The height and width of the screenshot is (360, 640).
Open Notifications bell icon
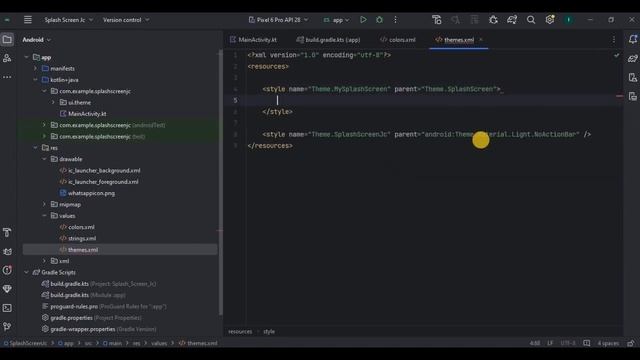[x=633, y=39]
